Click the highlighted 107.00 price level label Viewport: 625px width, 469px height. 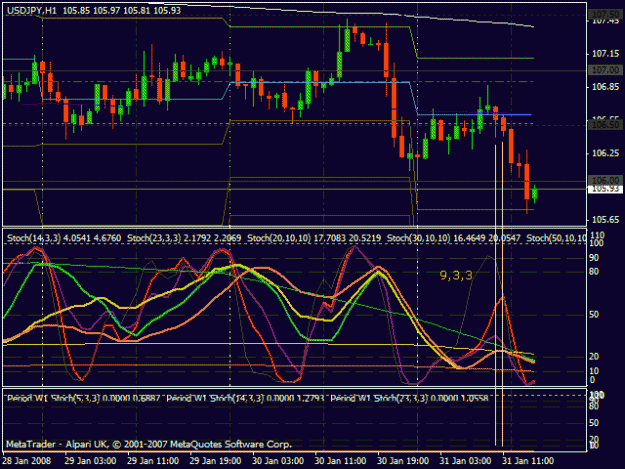(x=605, y=70)
